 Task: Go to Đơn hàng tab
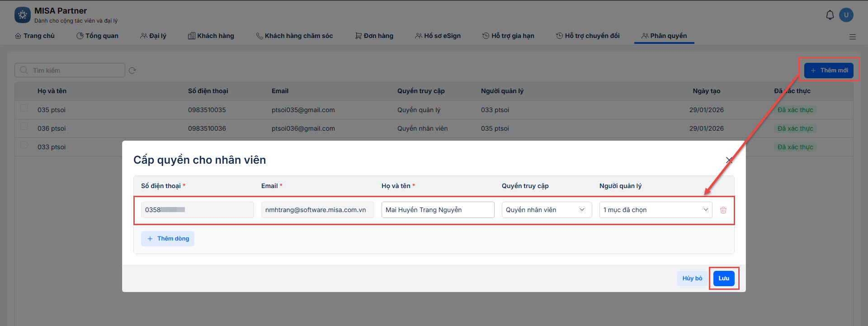tap(374, 36)
